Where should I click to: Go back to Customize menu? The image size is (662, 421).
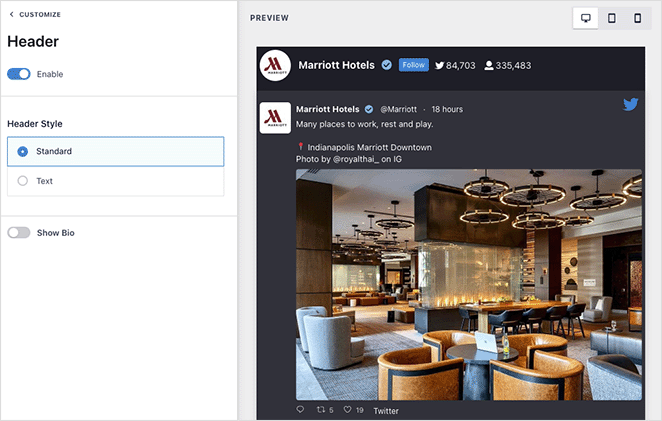click(35, 14)
